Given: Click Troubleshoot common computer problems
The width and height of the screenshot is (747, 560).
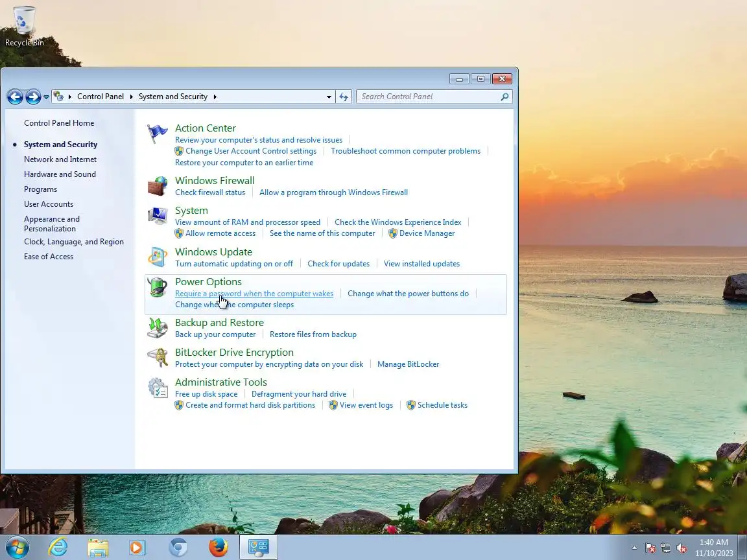Looking at the screenshot, I should [x=405, y=151].
